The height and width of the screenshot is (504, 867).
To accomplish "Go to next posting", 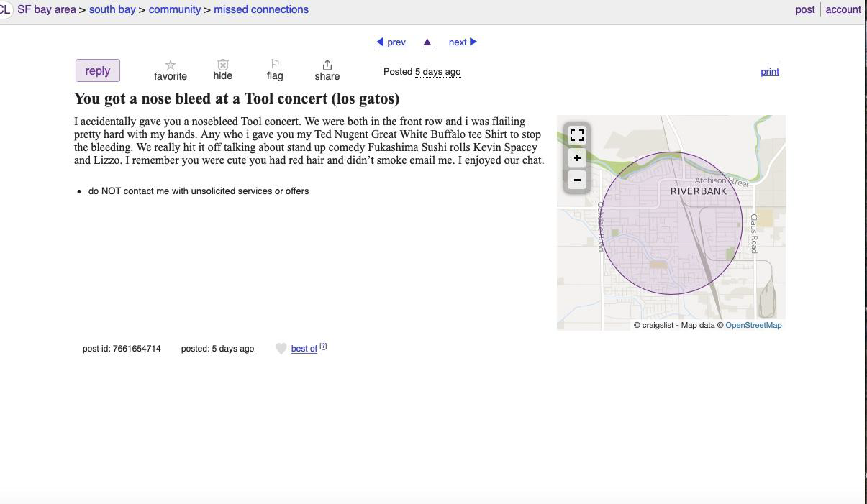I will 463,42.
